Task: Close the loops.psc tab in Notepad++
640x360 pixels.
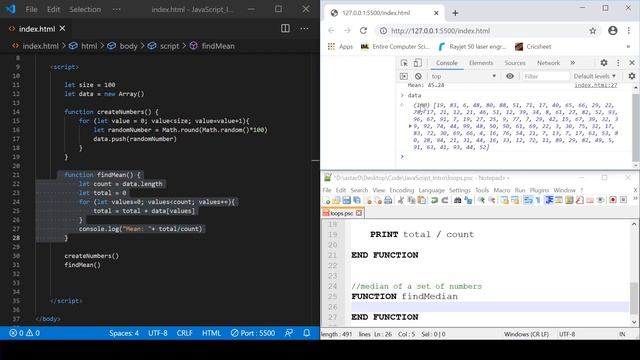Action: pos(359,213)
